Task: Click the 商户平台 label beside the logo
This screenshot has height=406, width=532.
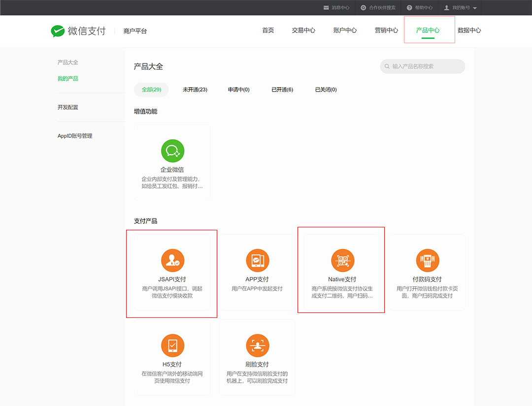Action: pos(135,31)
